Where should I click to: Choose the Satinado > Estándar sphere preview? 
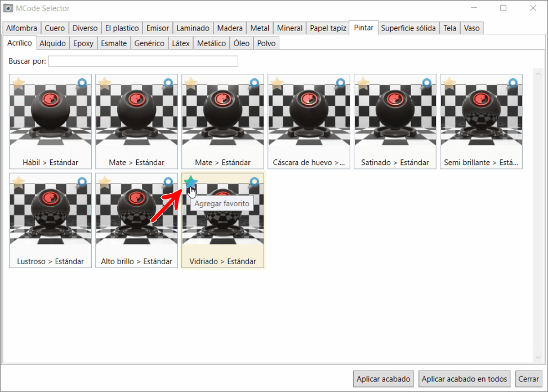click(395, 115)
